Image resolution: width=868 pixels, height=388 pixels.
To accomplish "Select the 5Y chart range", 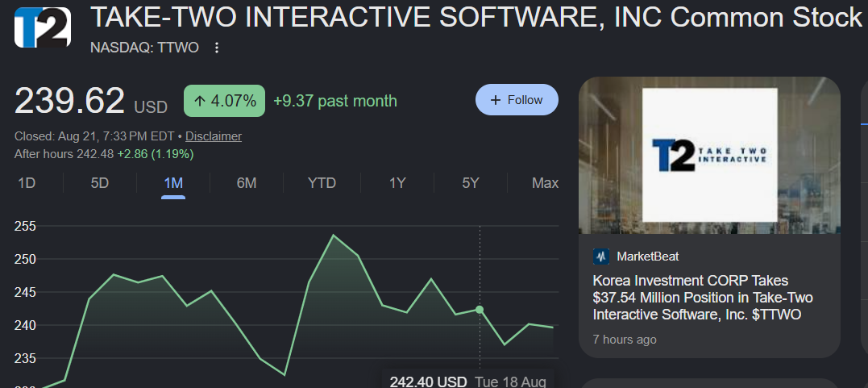I will coord(470,183).
